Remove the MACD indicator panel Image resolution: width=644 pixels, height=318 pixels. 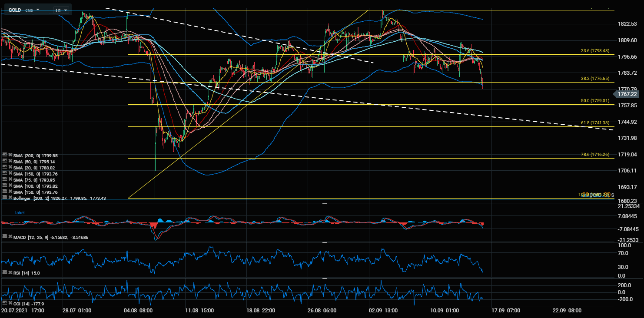(10, 236)
